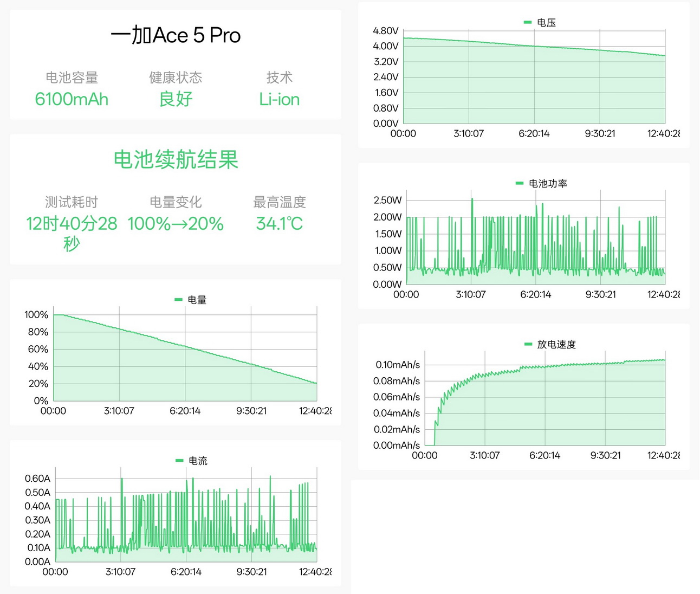The height and width of the screenshot is (594, 700).
Task: Click the 电压 legend label text
Action: point(546,22)
